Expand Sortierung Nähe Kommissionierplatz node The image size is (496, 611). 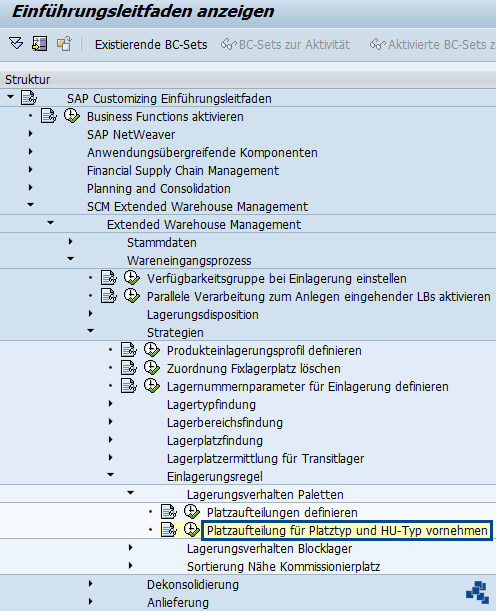point(131,565)
